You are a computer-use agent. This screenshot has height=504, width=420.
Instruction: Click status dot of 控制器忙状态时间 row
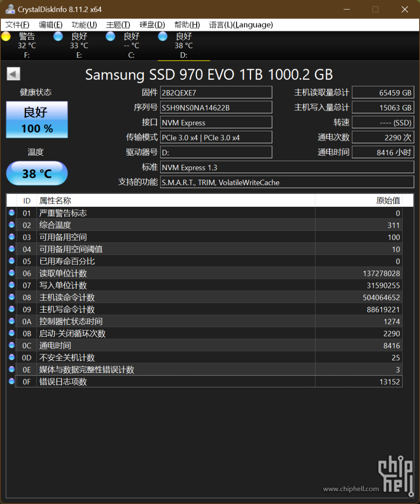(x=12, y=321)
